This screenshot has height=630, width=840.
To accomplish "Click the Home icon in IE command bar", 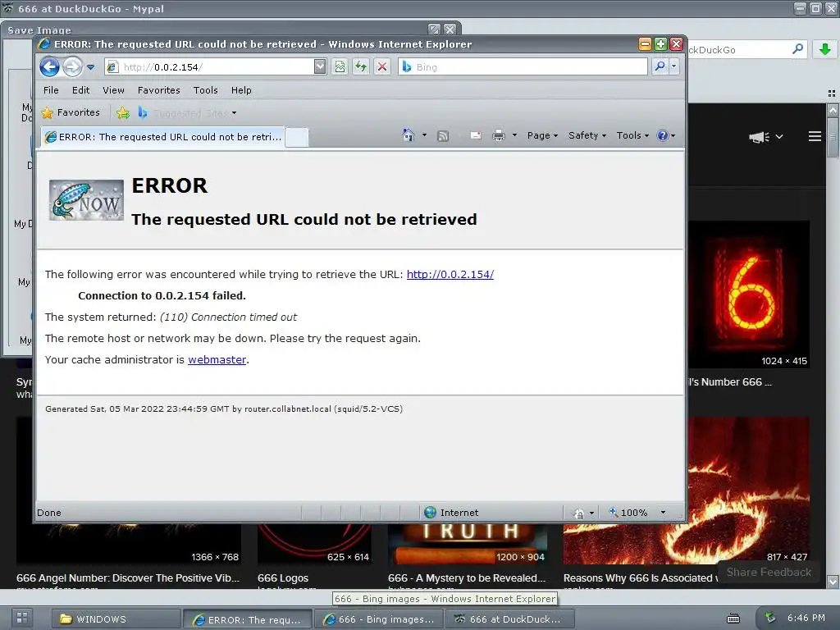I will 409,135.
